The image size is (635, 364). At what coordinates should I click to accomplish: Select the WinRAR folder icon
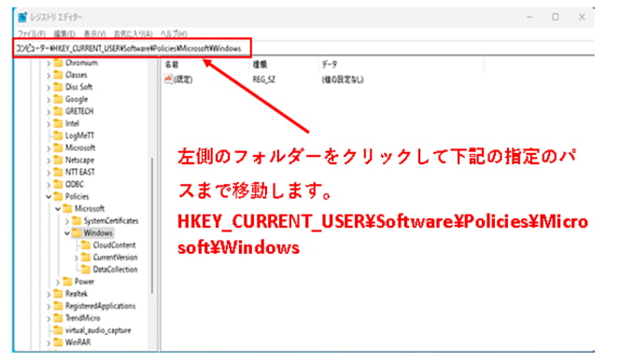click(59, 343)
